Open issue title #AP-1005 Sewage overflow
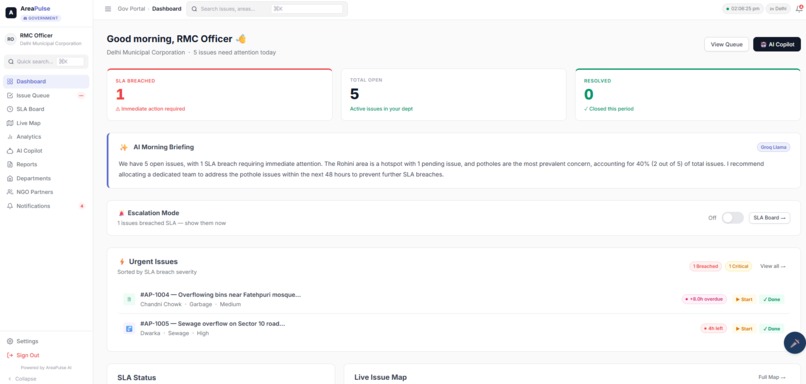 click(212, 324)
